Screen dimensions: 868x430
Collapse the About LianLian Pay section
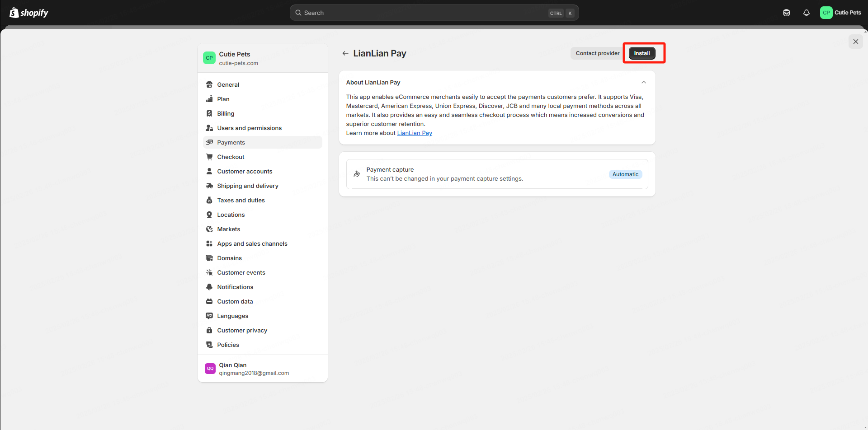pyautogui.click(x=643, y=82)
